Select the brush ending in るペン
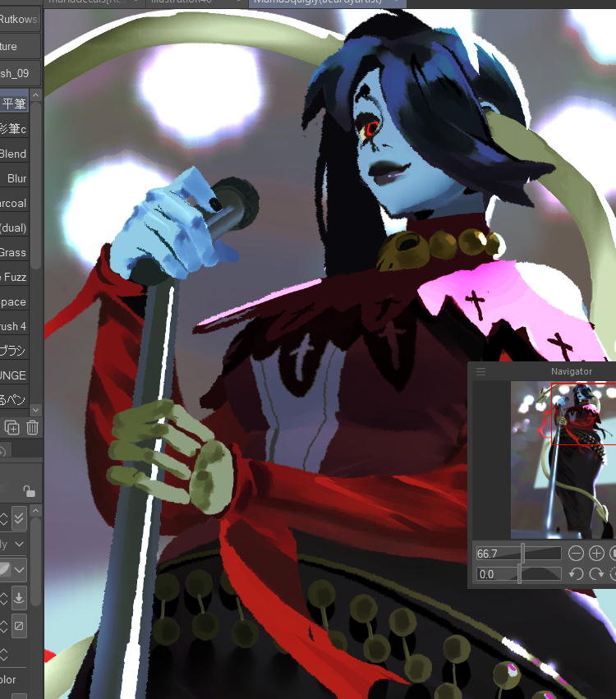 click(14, 400)
